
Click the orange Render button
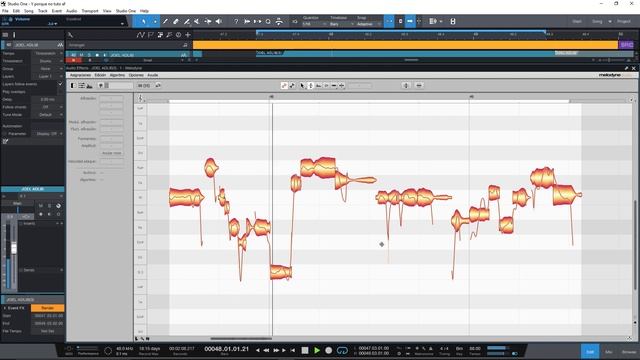click(x=47, y=308)
